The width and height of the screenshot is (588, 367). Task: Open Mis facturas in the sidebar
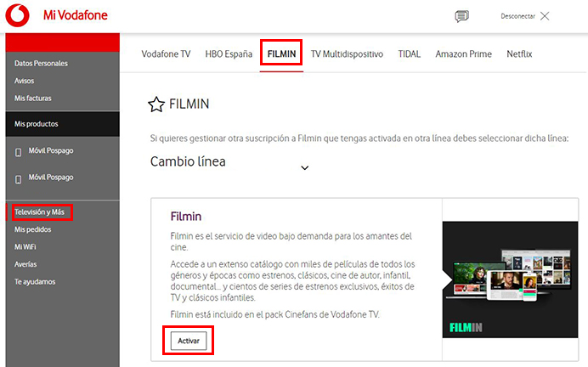click(x=33, y=99)
